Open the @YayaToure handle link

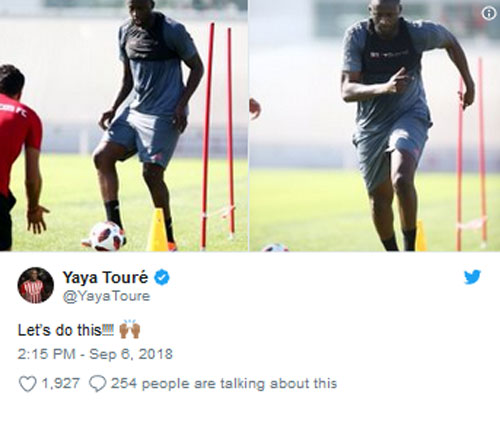(106, 296)
